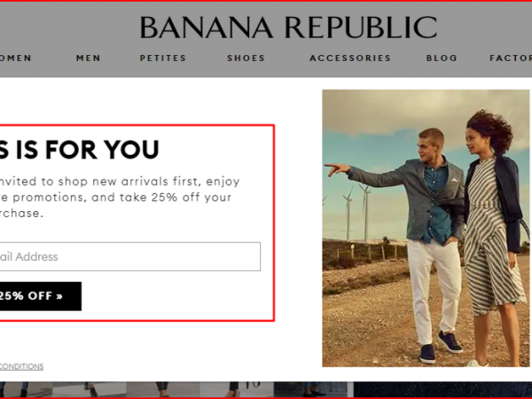
Task: Click the promo text about 25% off purchase
Action: (x=119, y=197)
